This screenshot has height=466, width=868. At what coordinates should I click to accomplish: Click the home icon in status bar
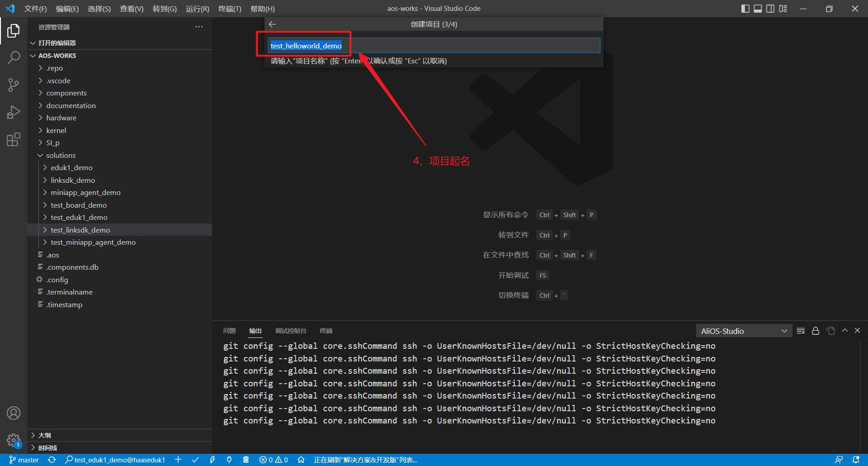click(301, 460)
